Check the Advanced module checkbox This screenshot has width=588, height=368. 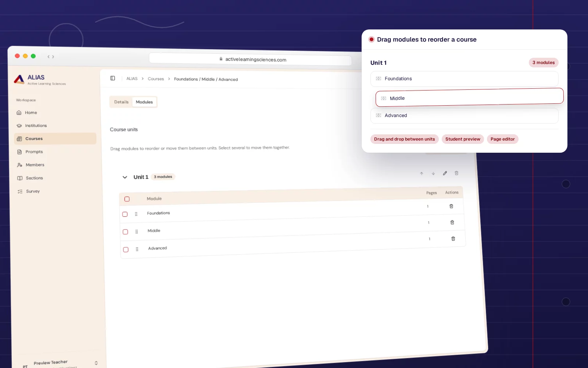[126, 250]
